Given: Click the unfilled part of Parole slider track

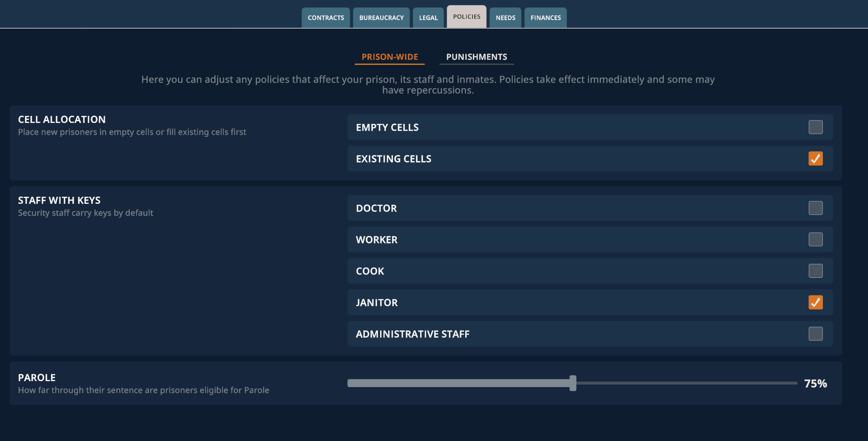Looking at the screenshot, I should click(x=687, y=383).
